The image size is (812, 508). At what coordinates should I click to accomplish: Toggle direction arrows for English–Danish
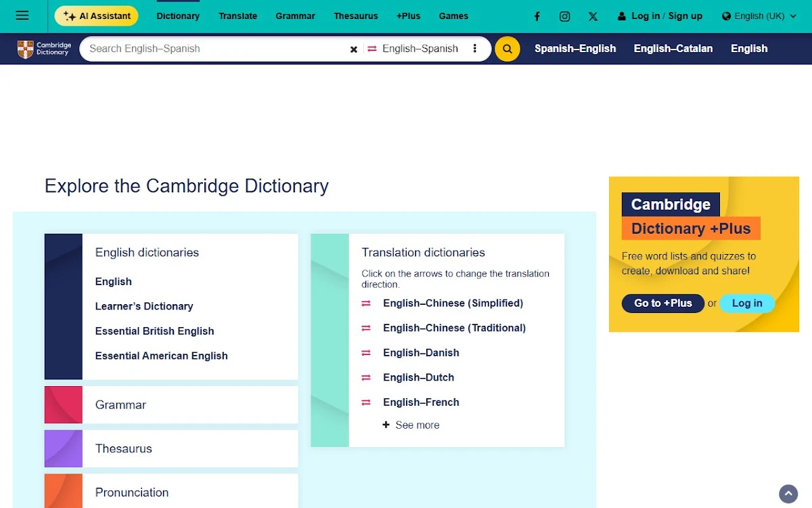point(366,353)
